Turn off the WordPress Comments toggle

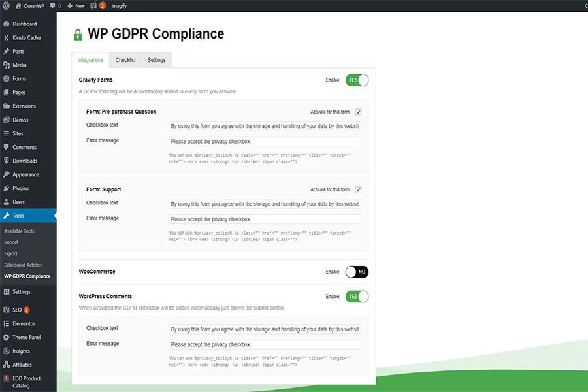pos(357,297)
